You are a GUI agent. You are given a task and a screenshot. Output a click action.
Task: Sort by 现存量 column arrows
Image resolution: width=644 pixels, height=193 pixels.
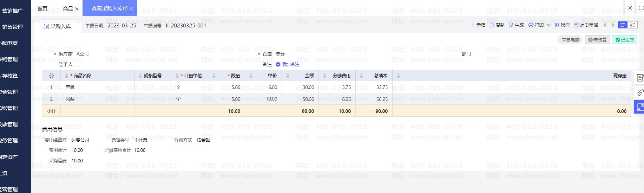pyautogui.click(x=398, y=76)
